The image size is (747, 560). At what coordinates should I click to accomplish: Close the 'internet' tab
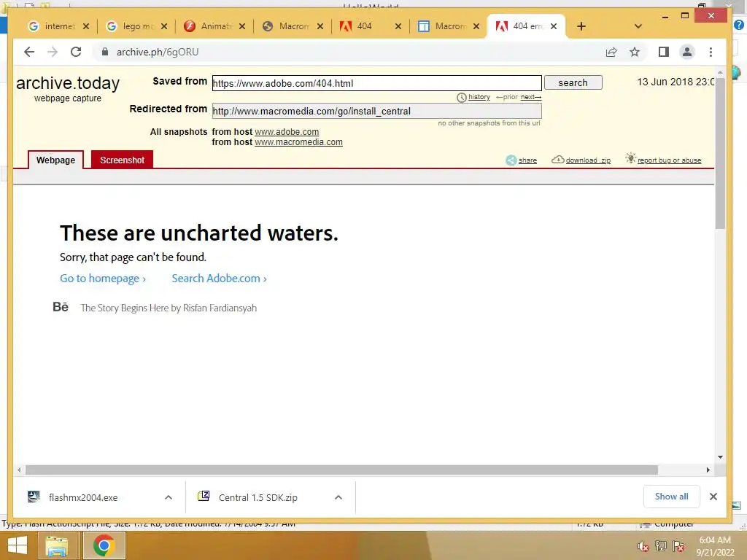86,26
